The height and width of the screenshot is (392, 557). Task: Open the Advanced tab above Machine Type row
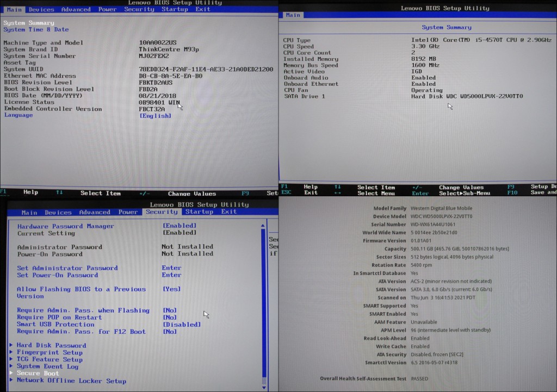tap(76, 10)
